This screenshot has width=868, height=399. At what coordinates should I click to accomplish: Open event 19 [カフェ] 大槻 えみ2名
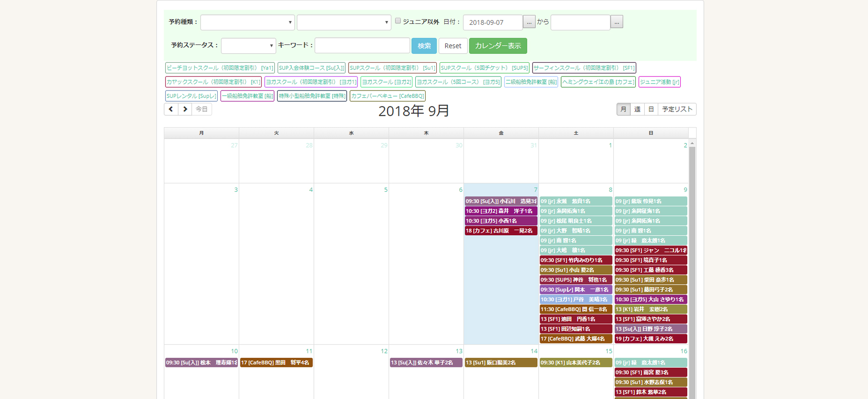point(651,338)
